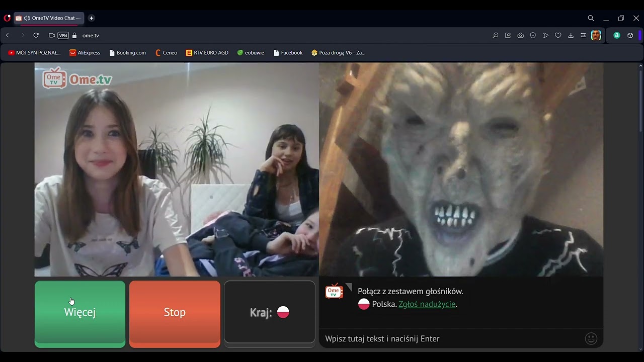The height and width of the screenshot is (362, 644).
Task: Click the Zgłoś nadużycie link
Action: click(x=427, y=304)
